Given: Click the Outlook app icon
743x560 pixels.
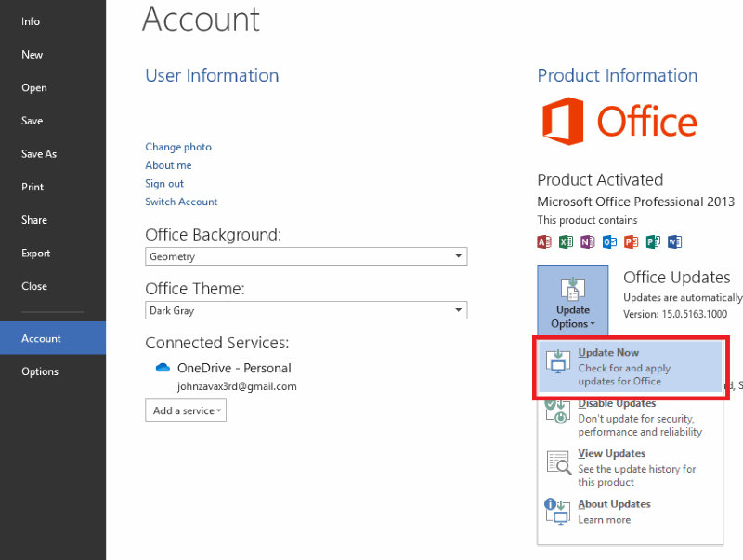Looking at the screenshot, I should (x=609, y=242).
